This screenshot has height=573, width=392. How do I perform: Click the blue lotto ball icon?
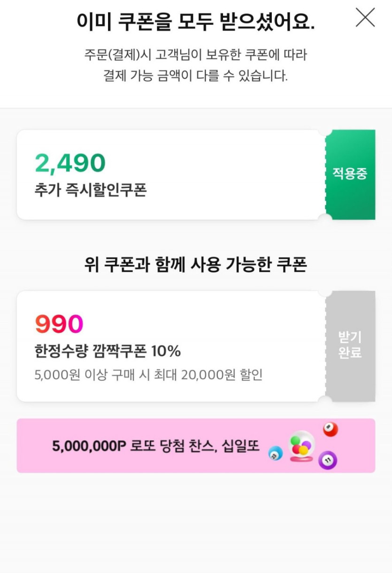click(x=275, y=454)
